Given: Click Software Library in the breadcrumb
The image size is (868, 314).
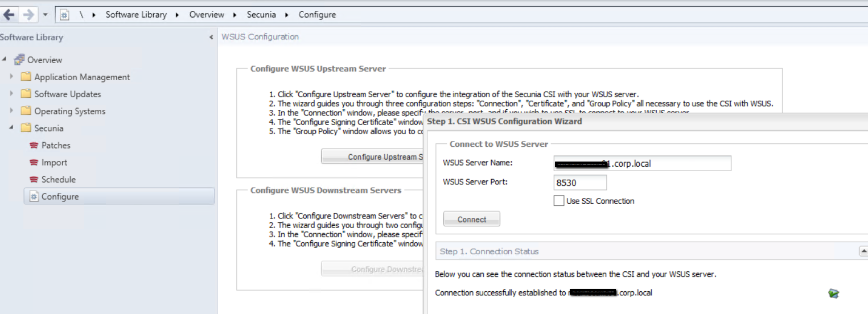Looking at the screenshot, I should (136, 15).
